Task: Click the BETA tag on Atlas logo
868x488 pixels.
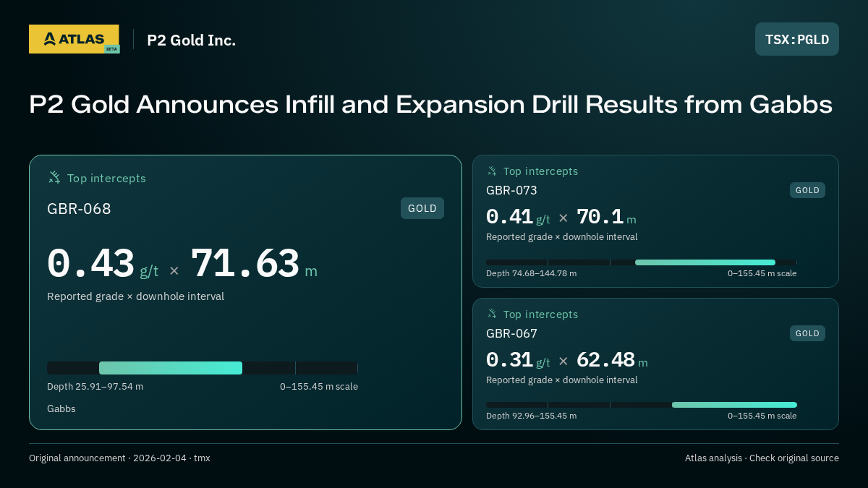Action: point(111,49)
